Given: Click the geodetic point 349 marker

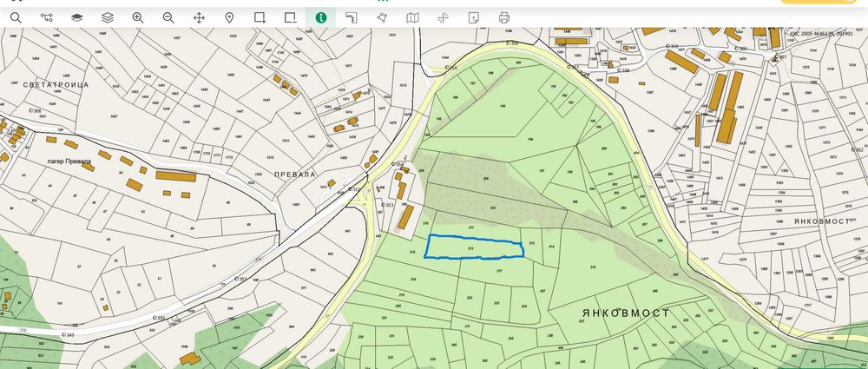Looking at the screenshot, I should click(68, 335).
